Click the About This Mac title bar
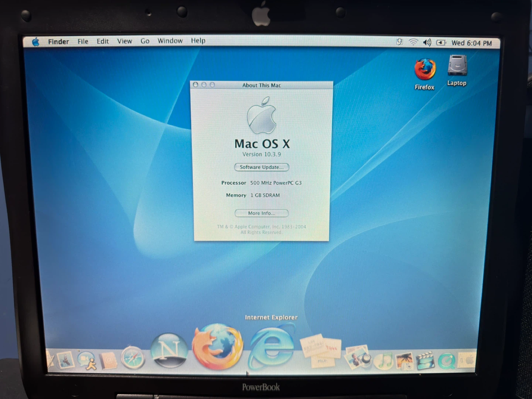The height and width of the screenshot is (399, 532). pyautogui.click(x=262, y=85)
